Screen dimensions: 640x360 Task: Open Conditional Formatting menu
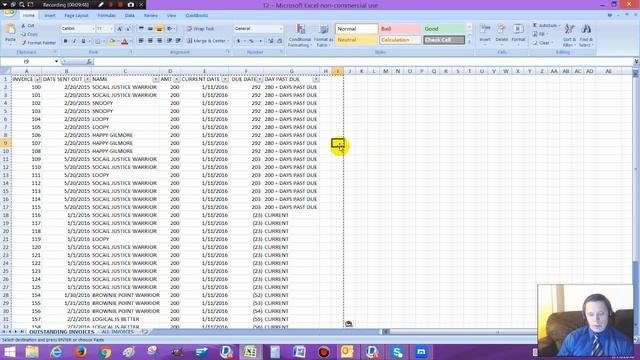tap(300, 35)
